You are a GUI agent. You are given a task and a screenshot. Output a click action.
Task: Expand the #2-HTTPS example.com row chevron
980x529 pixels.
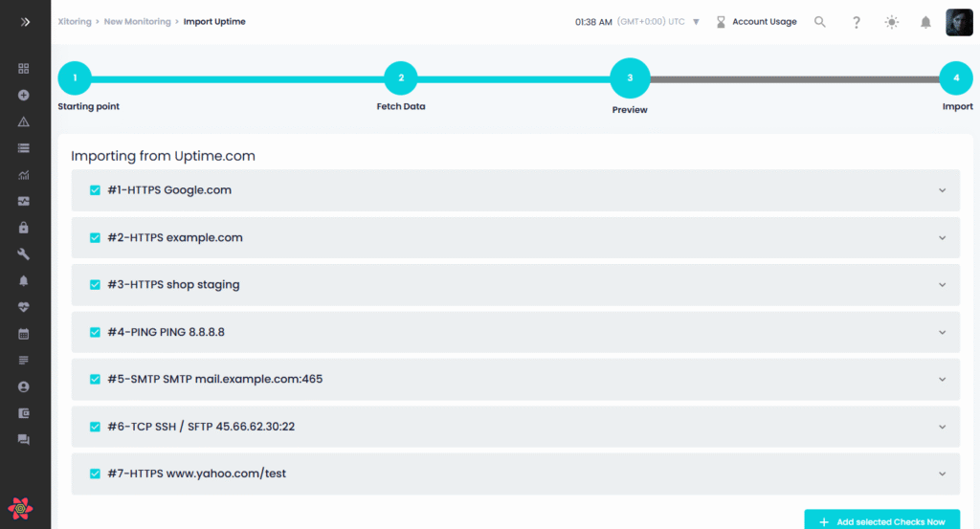942,238
